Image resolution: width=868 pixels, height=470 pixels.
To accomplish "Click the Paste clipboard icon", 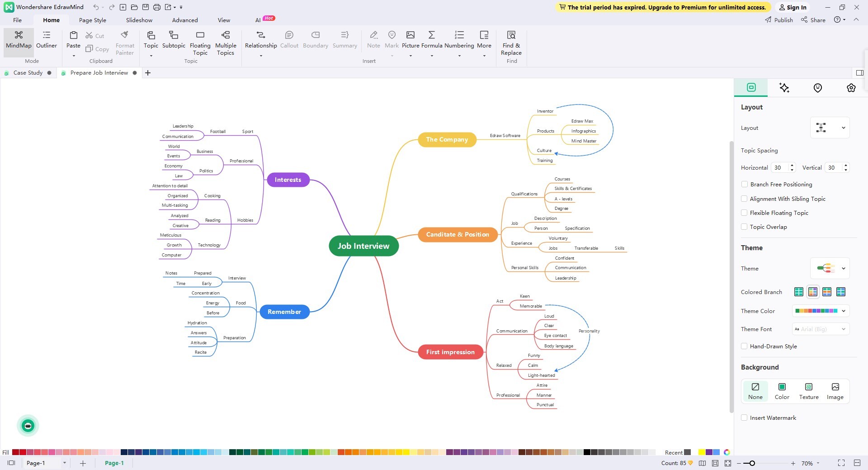I will click(x=73, y=35).
